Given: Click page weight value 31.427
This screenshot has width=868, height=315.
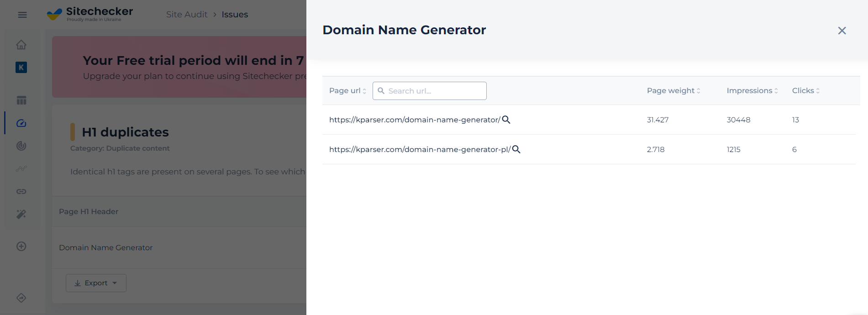Looking at the screenshot, I should [658, 120].
